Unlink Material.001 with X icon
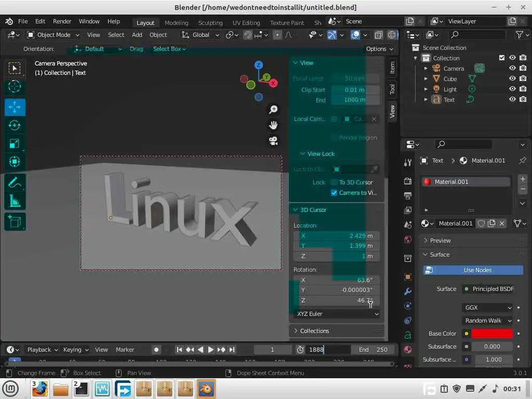 (502, 223)
